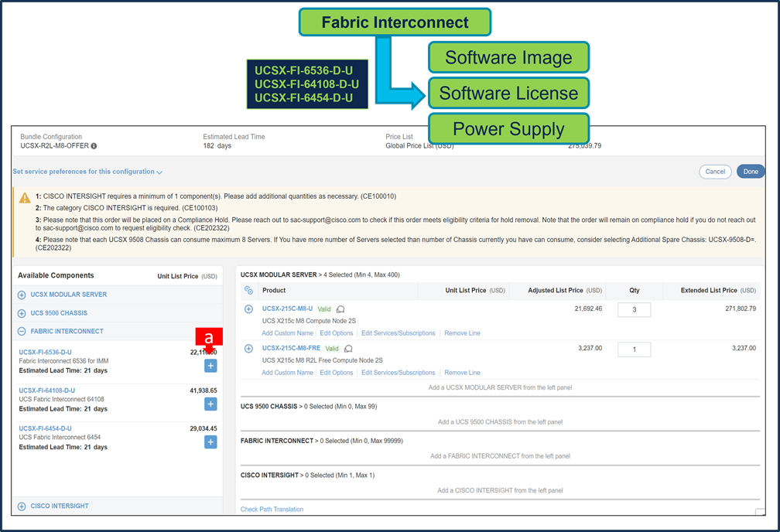Click the Adjusted List Price column header
The width and height of the screenshot is (780, 532).
pyautogui.click(x=565, y=291)
